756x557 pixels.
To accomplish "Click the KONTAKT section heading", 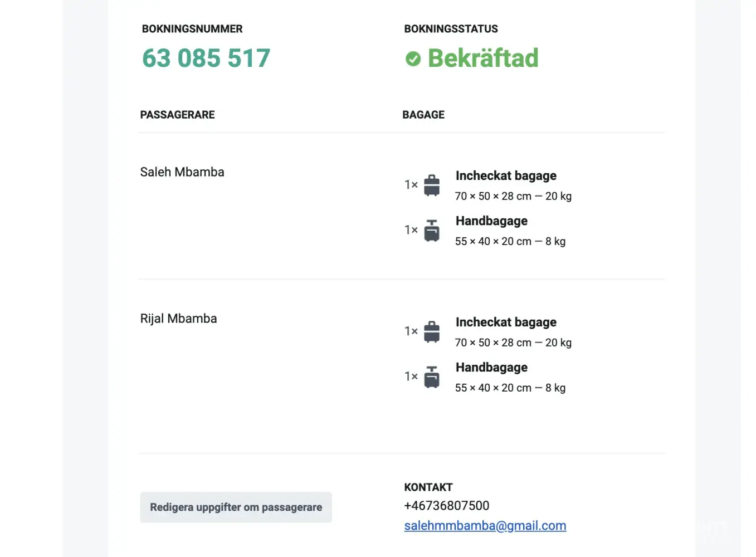I will (428, 487).
